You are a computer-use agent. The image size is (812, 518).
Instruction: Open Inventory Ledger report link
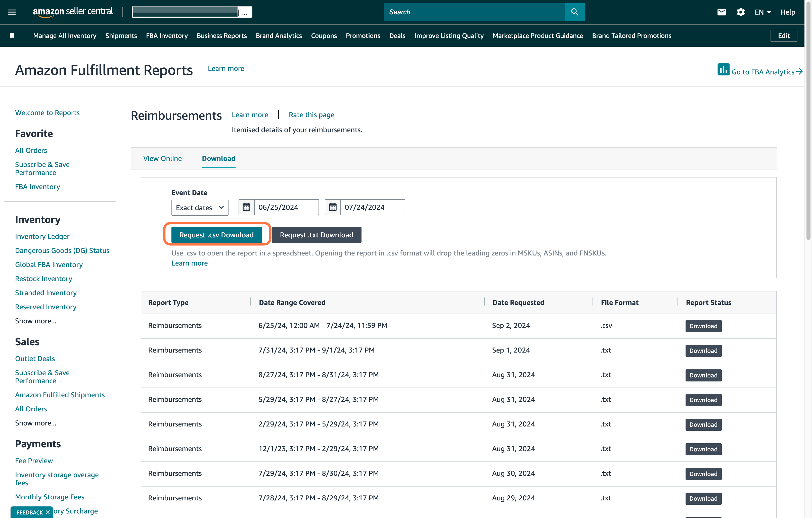(x=42, y=236)
